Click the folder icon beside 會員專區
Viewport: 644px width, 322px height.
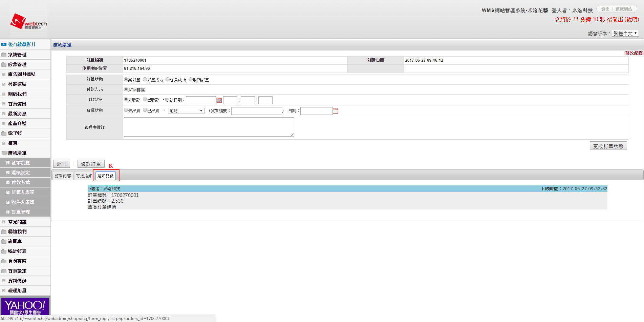[4, 261]
